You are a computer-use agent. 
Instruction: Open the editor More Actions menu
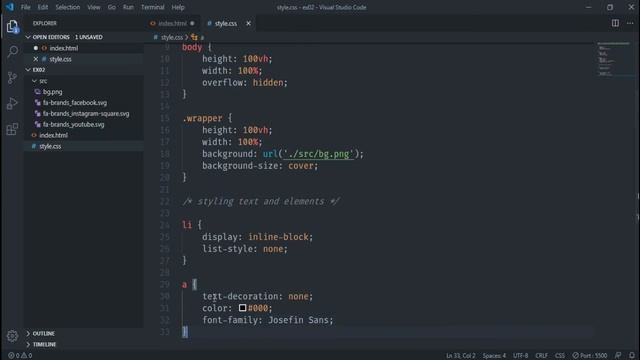pos(630,23)
